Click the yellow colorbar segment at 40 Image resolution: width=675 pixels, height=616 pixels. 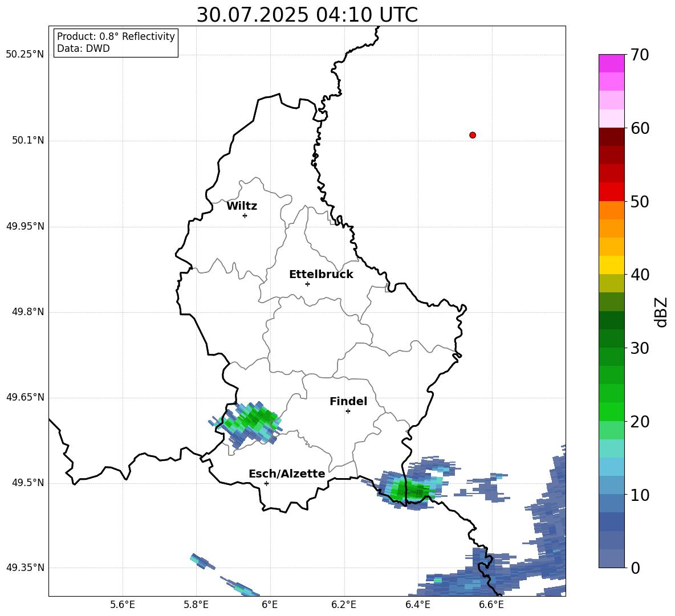(611, 265)
